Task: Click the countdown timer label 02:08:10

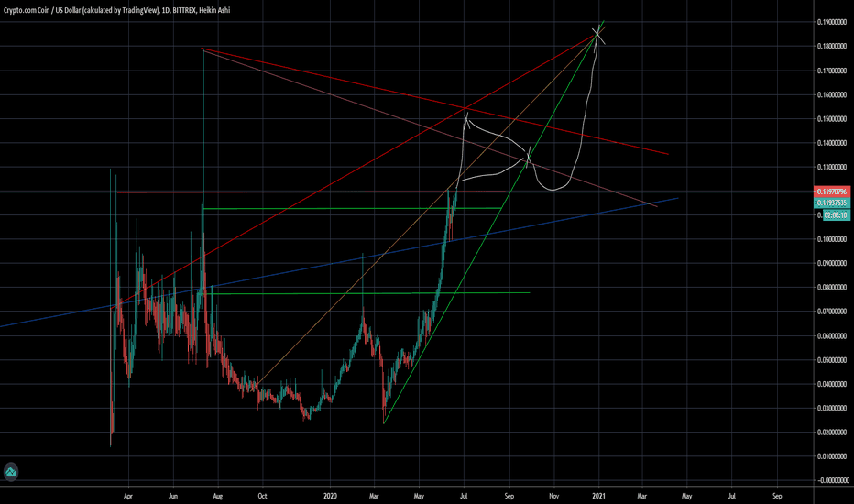Action: pyautogui.click(x=836, y=215)
